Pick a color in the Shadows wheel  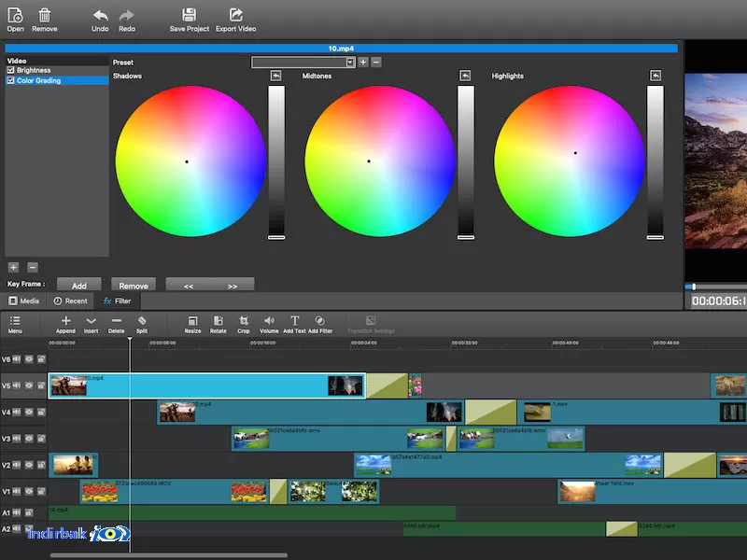190,161
